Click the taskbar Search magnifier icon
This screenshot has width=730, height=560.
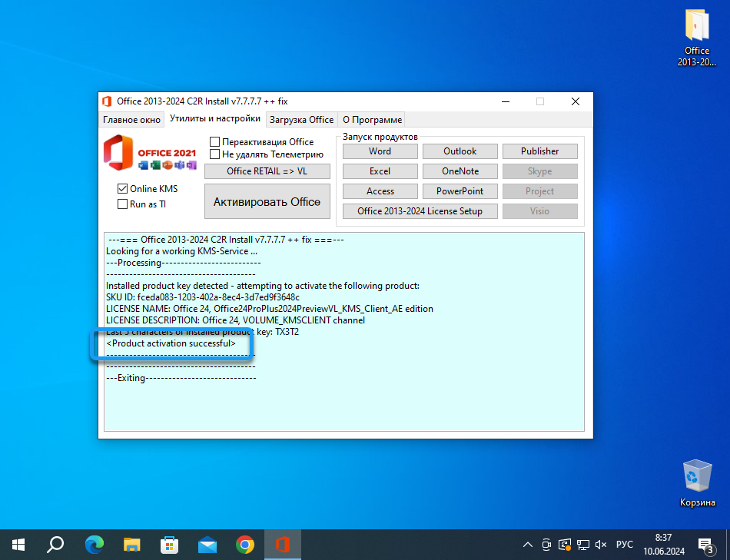(55, 545)
